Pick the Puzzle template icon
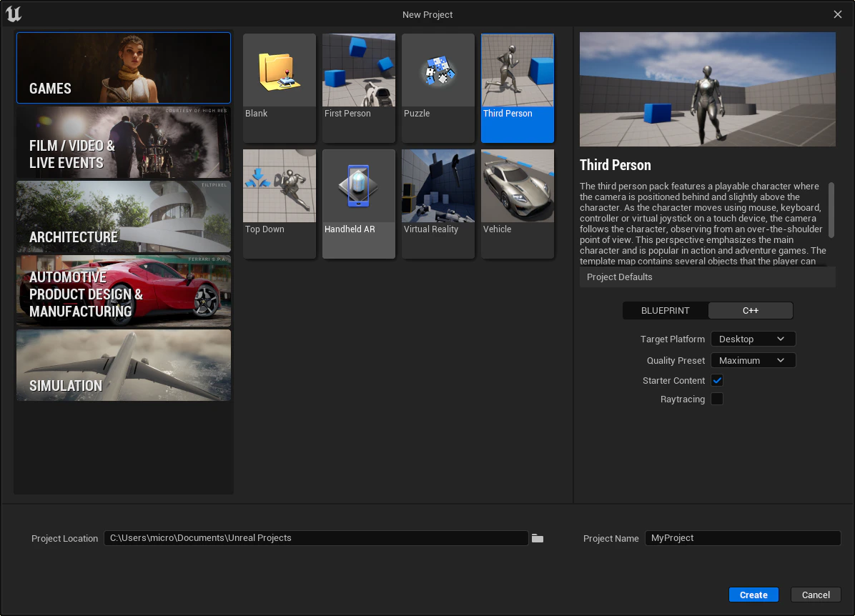 [x=438, y=71]
